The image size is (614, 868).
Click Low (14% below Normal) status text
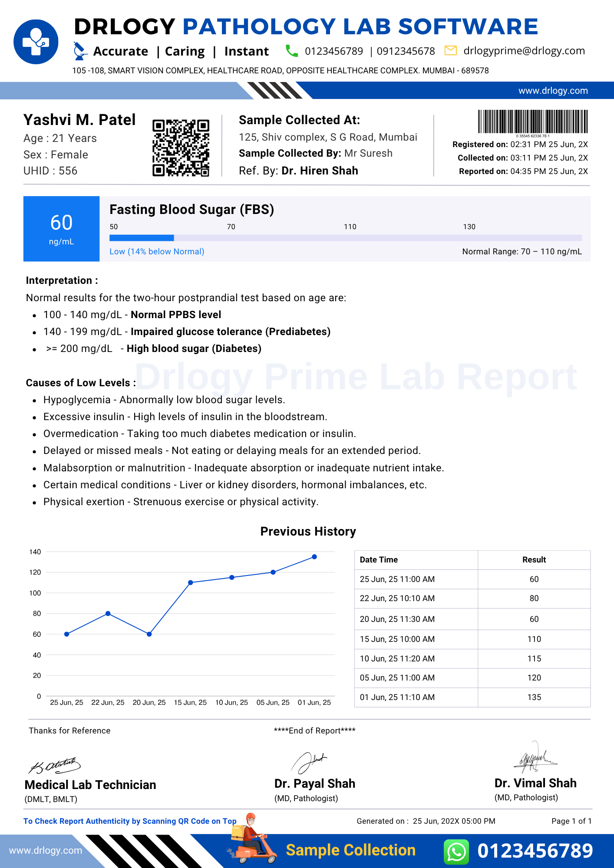[157, 252]
